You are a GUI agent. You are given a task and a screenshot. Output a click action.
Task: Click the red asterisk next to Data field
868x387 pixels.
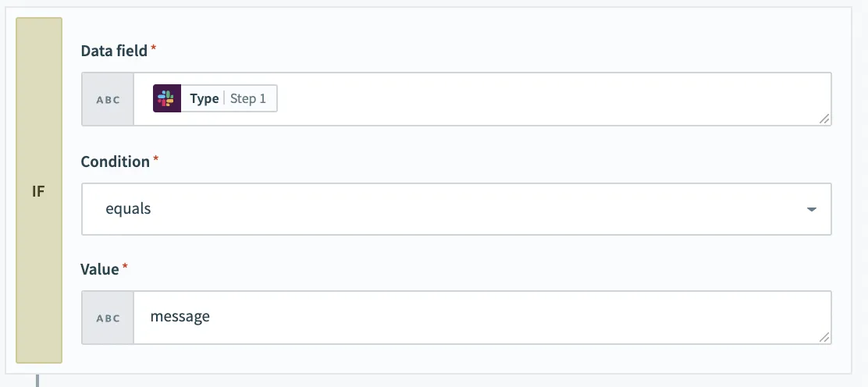tap(154, 49)
